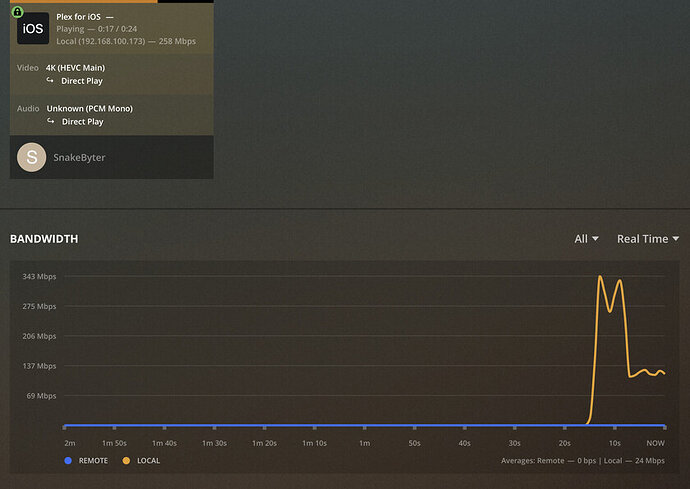Click the BANDWIDTH section heading

[x=44, y=239]
